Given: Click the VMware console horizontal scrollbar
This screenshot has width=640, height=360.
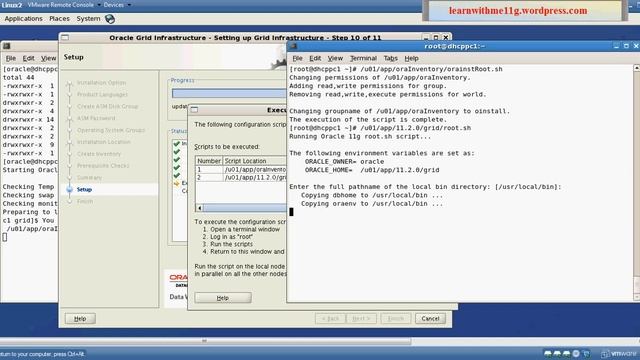Looking at the screenshot, I should 205,341.
